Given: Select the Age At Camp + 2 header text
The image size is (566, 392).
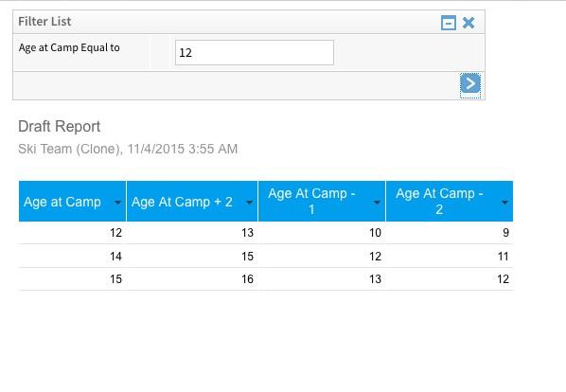Looking at the screenshot, I should [x=182, y=202].
